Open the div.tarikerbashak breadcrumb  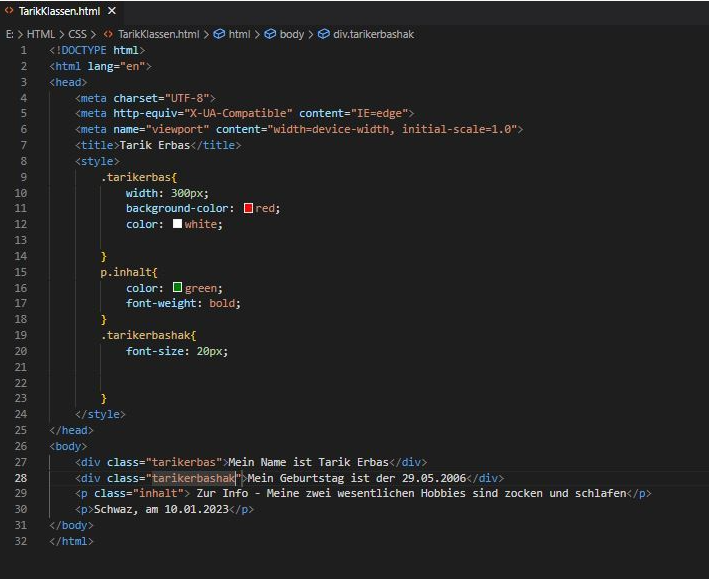(x=373, y=34)
